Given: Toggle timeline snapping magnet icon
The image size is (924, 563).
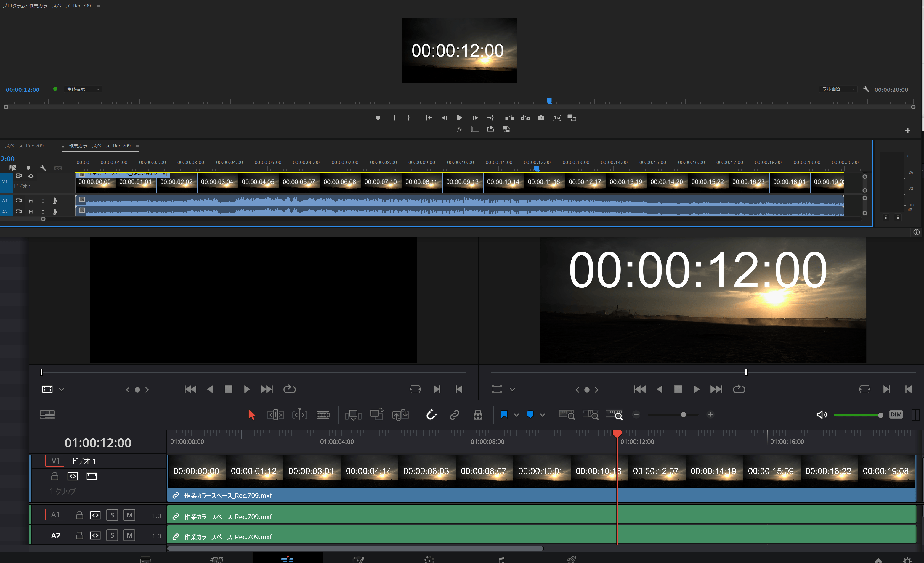Looking at the screenshot, I should click(x=431, y=415).
